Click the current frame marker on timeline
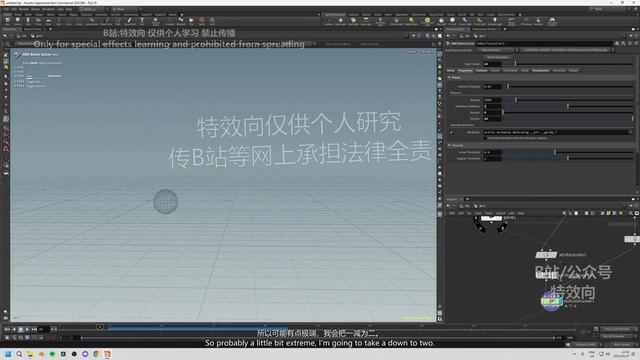This screenshot has height=360, width=640. point(100,327)
